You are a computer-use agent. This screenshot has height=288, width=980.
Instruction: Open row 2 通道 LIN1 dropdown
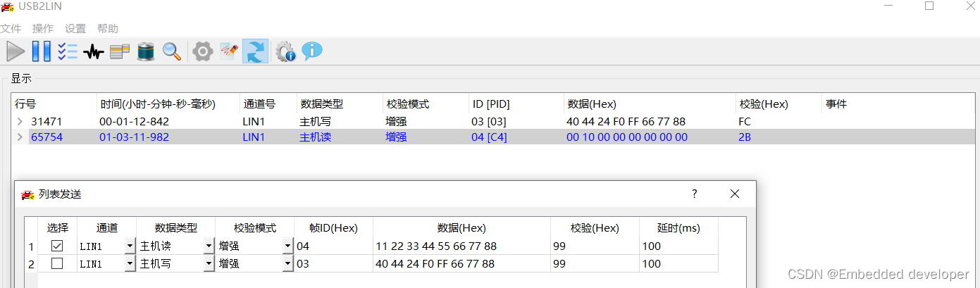pyautogui.click(x=130, y=264)
